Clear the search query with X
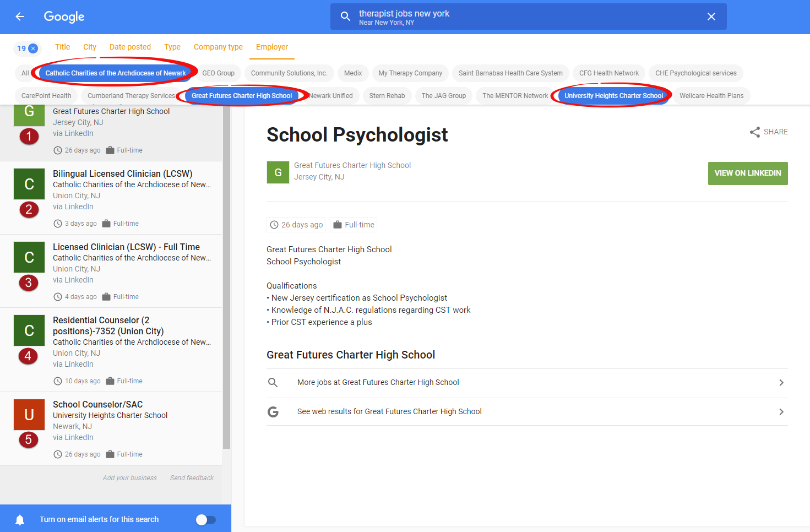The height and width of the screenshot is (532, 810). (711, 17)
